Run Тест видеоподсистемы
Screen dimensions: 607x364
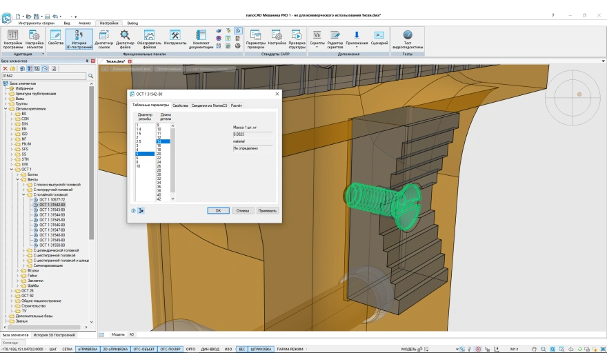(407, 38)
